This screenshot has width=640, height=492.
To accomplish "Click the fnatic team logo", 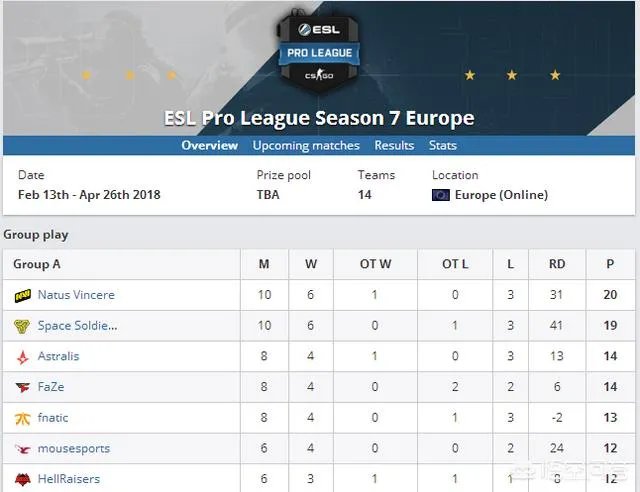I will click(x=22, y=418).
